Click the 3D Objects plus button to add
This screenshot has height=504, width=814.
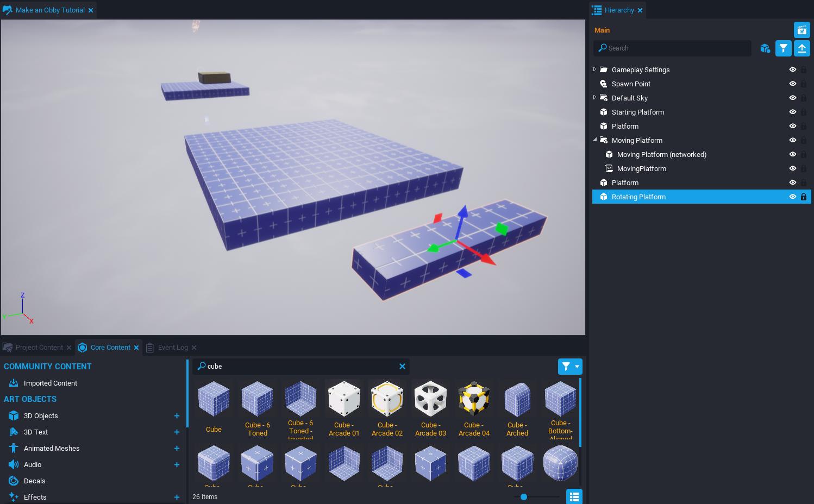click(177, 415)
